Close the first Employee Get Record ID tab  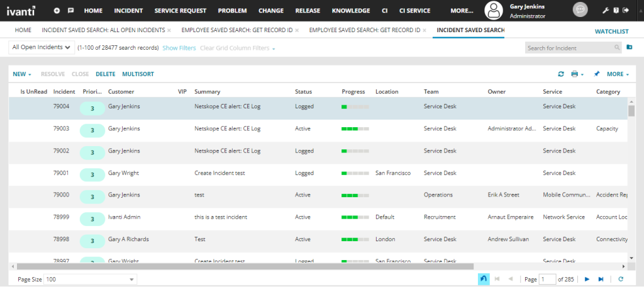(x=297, y=30)
